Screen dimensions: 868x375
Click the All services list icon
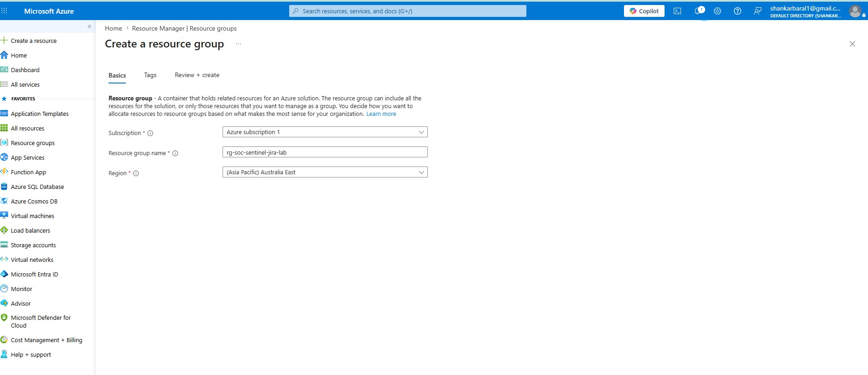4,84
